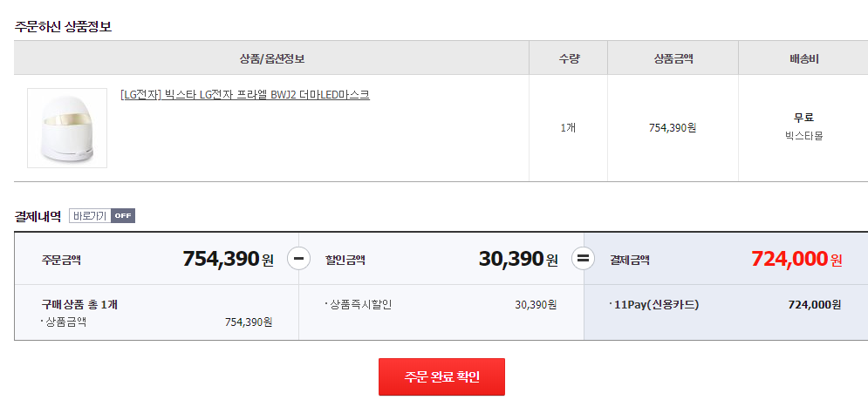The width and height of the screenshot is (868, 400).
Task: Click the minus circle icon between amounts
Action: coord(298,259)
